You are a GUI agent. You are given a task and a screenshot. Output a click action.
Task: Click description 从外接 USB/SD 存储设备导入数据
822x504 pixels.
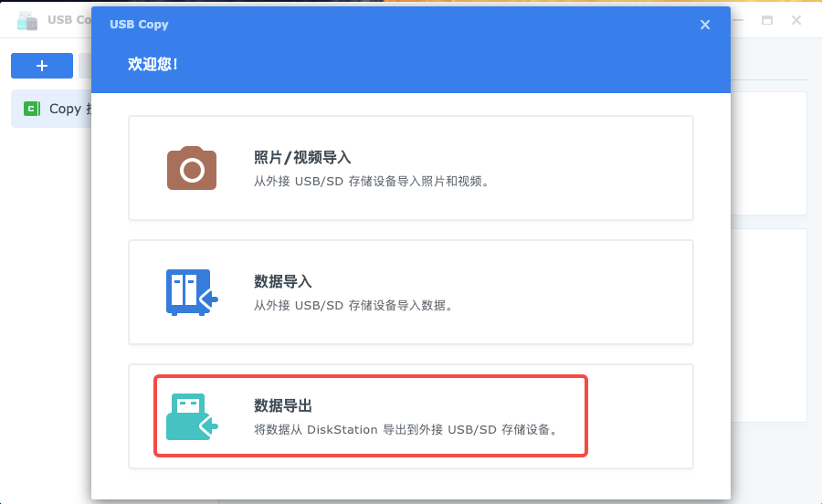[x=353, y=306]
